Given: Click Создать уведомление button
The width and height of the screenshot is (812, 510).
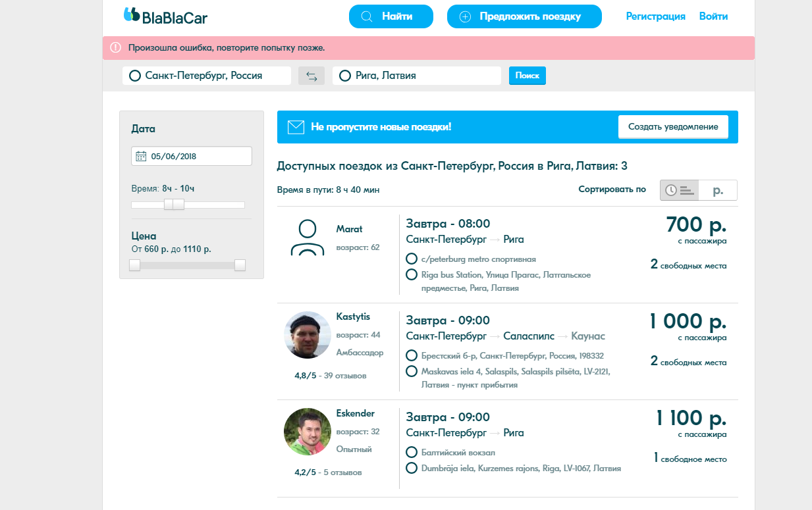Looking at the screenshot, I should click(x=673, y=126).
